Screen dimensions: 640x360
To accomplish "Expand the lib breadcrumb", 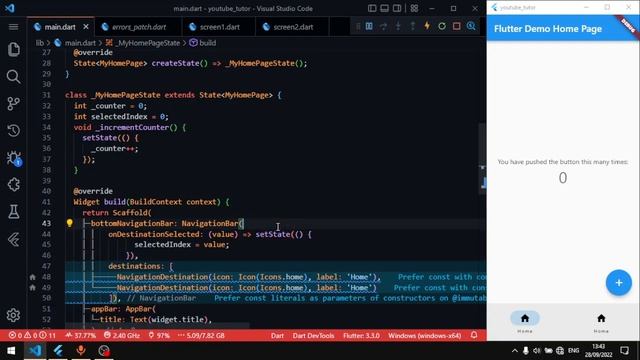I will 39,43.
